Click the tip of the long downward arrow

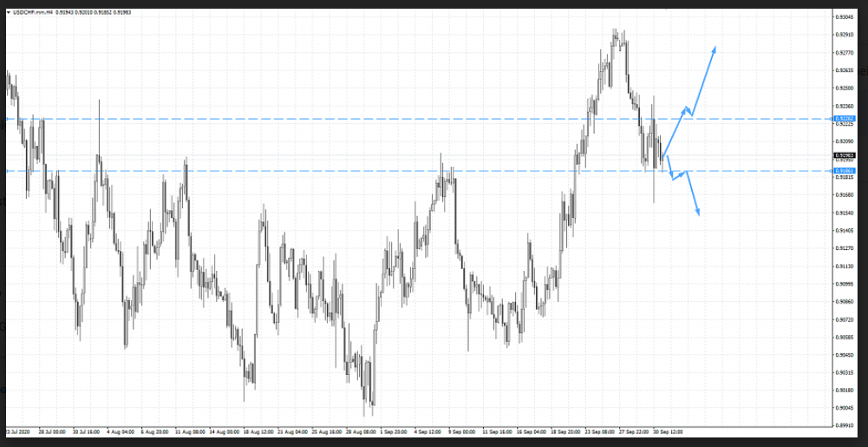click(699, 214)
